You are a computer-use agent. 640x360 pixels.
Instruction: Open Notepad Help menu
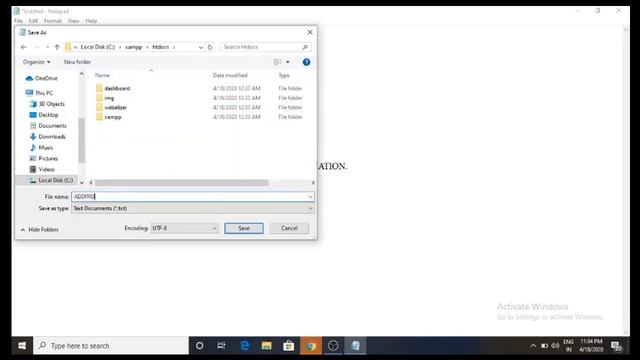91,21
